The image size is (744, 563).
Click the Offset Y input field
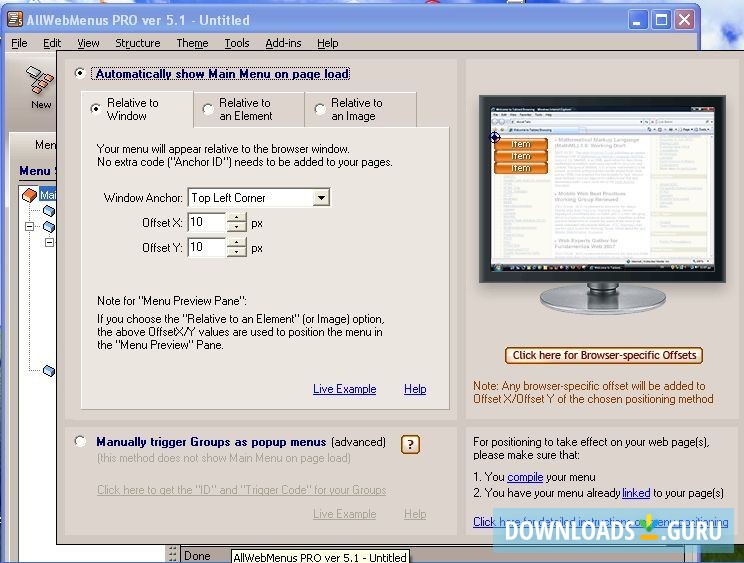(x=207, y=247)
